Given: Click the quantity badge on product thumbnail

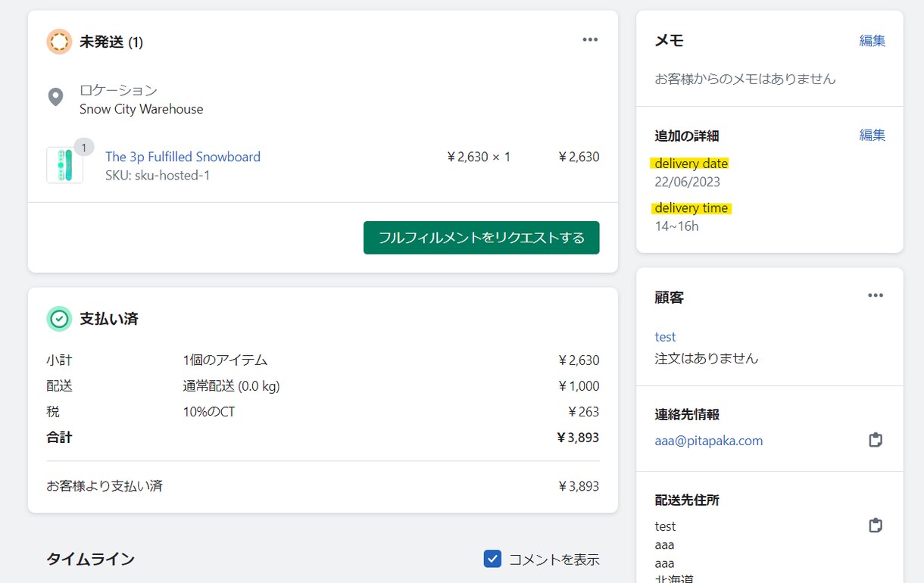Looking at the screenshot, I should [x=84, y=147].
